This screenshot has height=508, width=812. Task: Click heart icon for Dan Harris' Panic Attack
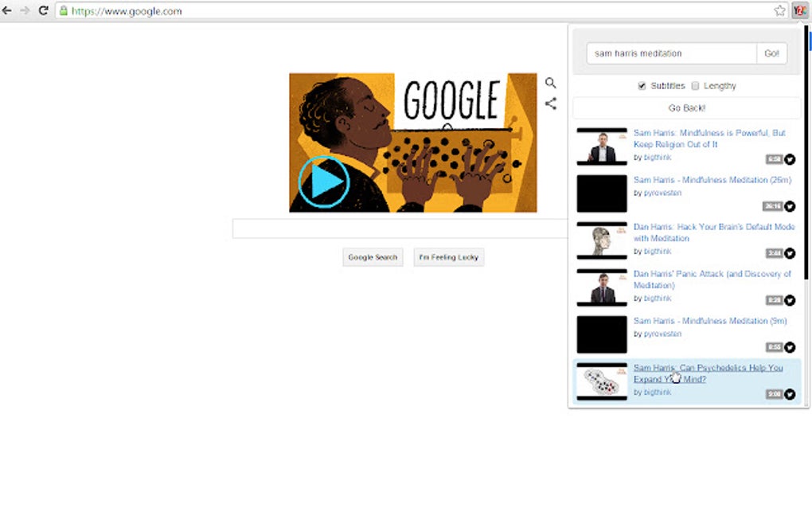(790, 300)
